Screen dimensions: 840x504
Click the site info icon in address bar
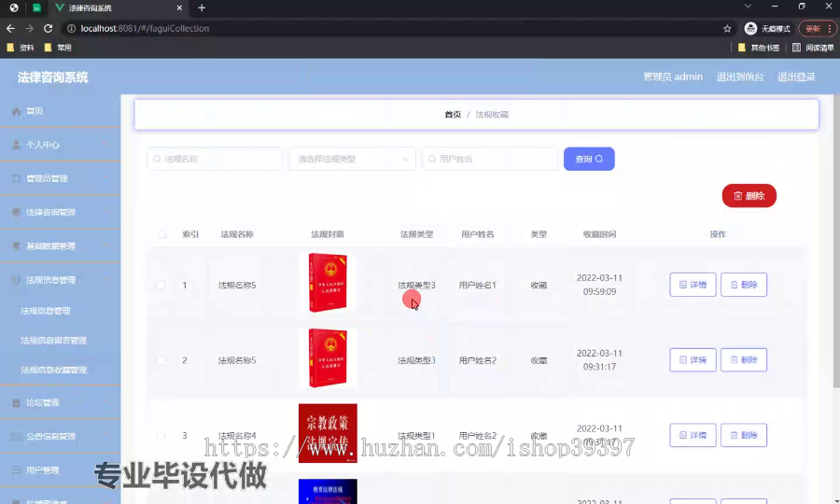pos(71,28)
